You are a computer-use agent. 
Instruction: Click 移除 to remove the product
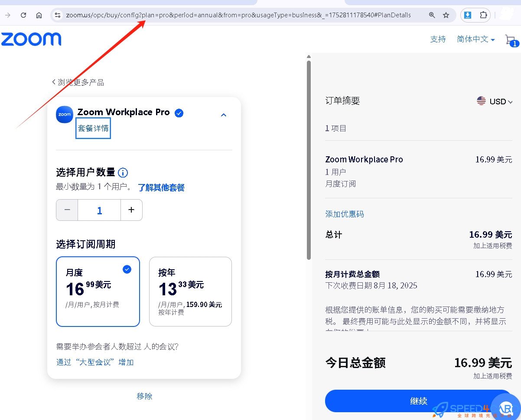point(144,396)
